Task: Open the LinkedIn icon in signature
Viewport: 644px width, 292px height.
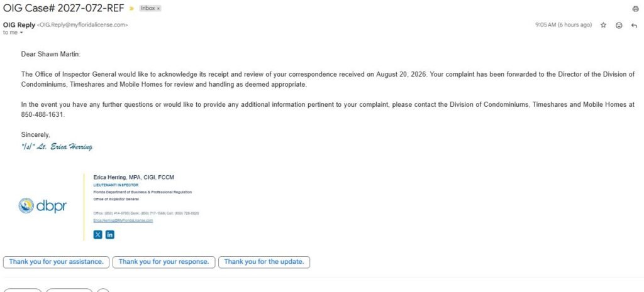Action: pyautogui.click(x=109, y=235)
